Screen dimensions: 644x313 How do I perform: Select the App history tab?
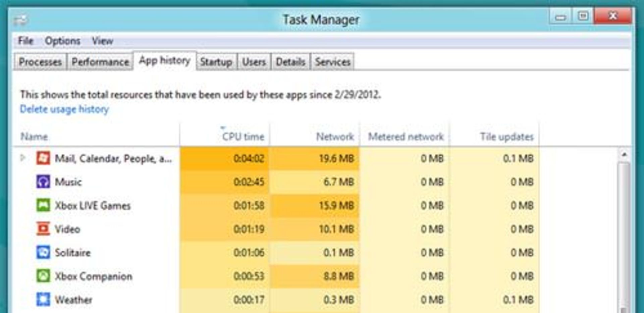165,60
